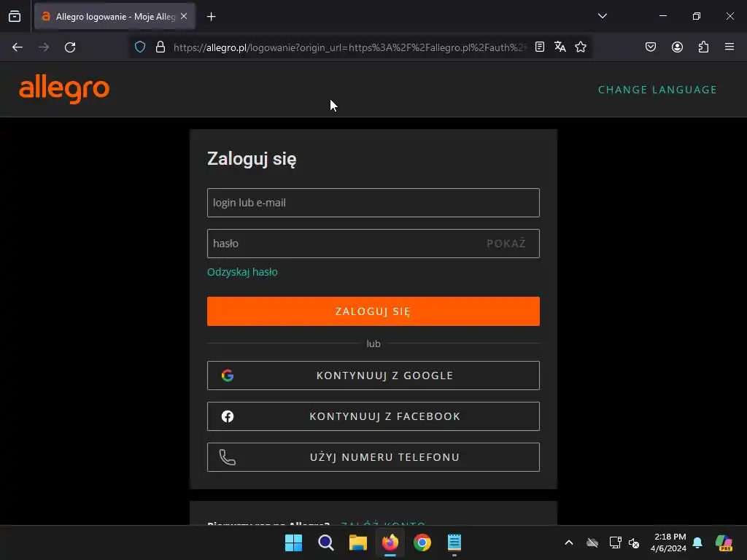View site security padlock info
This screenshot has width=747, height=560.
160,47
